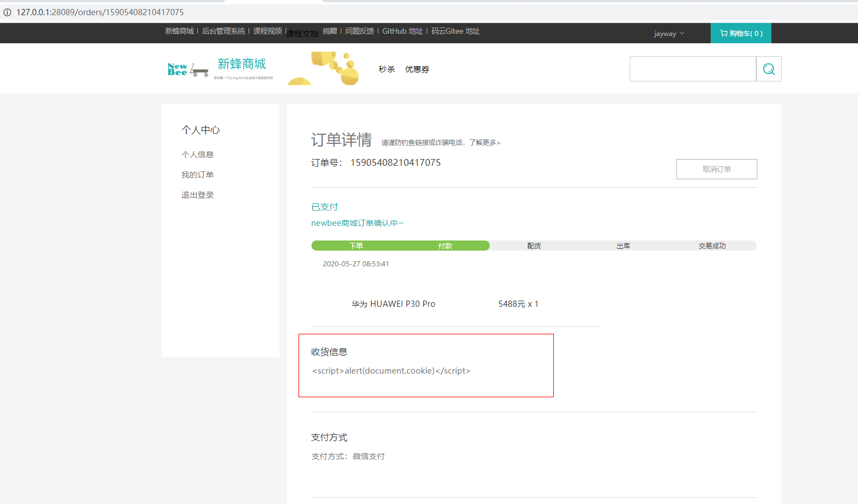The height and width of the screenshot is (504, 858).
Task: Click the 个人中心 sidebar heading
Action: pos(201,130)
